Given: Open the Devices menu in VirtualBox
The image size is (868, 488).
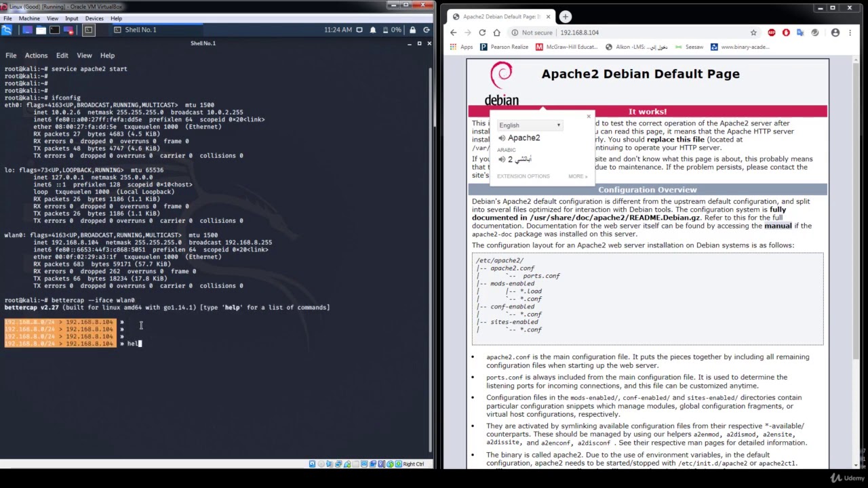Looking at the screenshot, I should coord(94,18).
